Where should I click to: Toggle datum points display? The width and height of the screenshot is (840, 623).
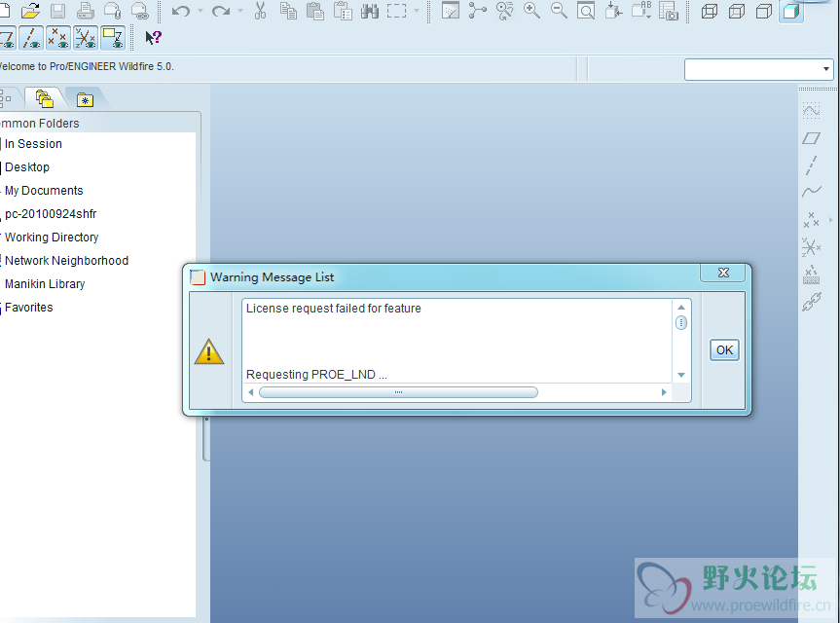(57, 38)
